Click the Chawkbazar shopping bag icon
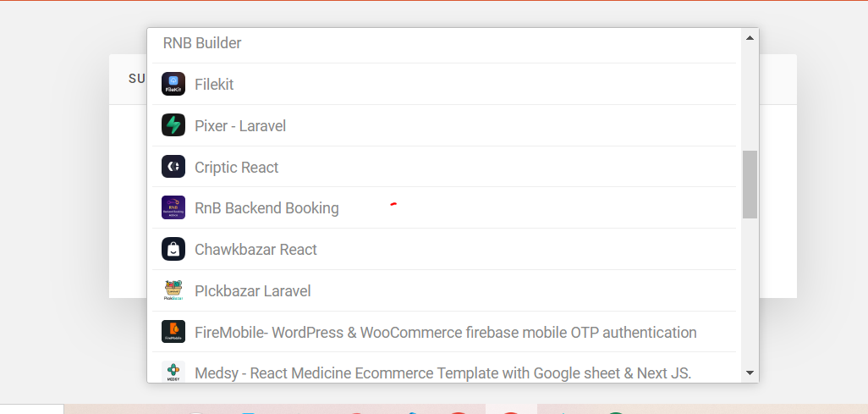 pos(173,249)
